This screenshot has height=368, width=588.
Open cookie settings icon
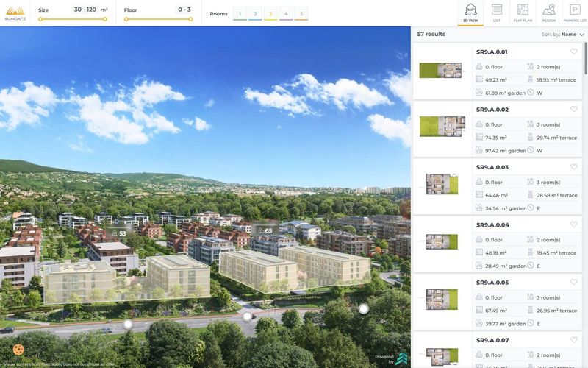[x=18, y=350]
